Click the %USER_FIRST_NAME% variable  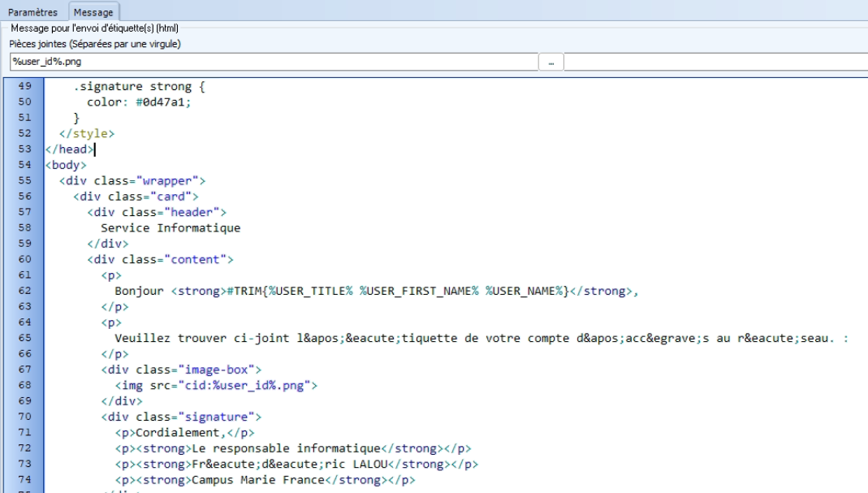pyautogui.click(x=419, y=291)
